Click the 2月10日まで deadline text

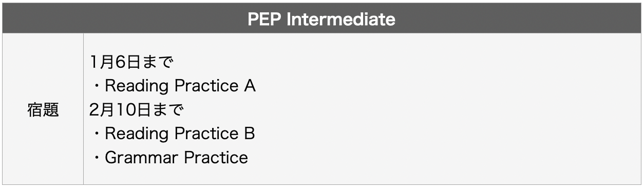[x=137, y=109]
